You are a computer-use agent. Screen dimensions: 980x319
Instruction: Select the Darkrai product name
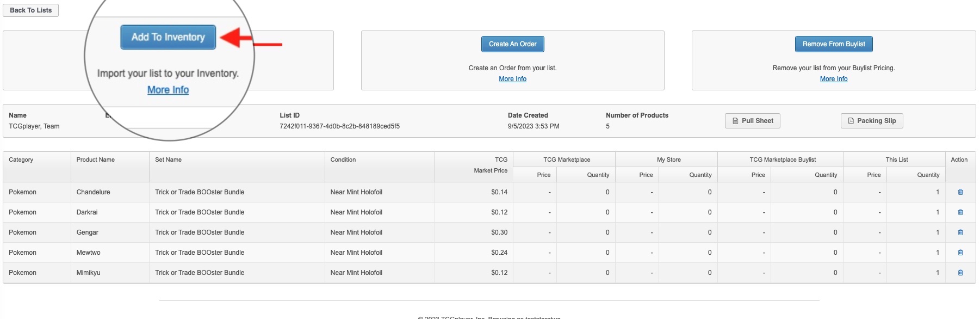tap(87, 212)
